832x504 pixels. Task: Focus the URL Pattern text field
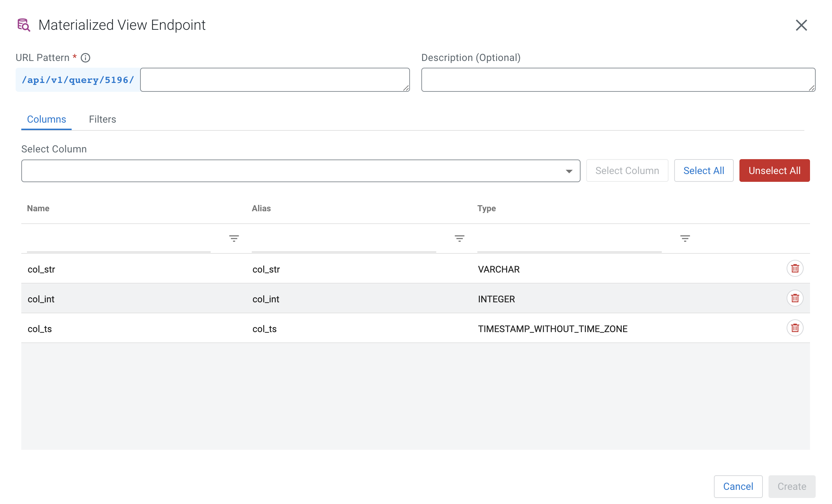click(275, 80)
